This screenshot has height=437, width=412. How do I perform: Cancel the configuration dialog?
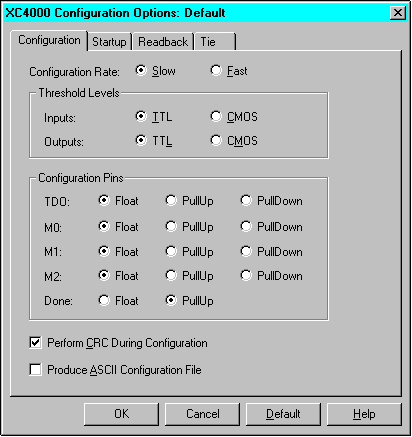coord(202,414)
